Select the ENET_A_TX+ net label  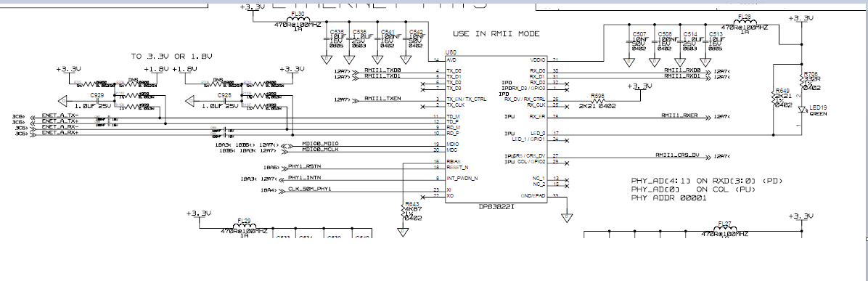pos(60,121)
